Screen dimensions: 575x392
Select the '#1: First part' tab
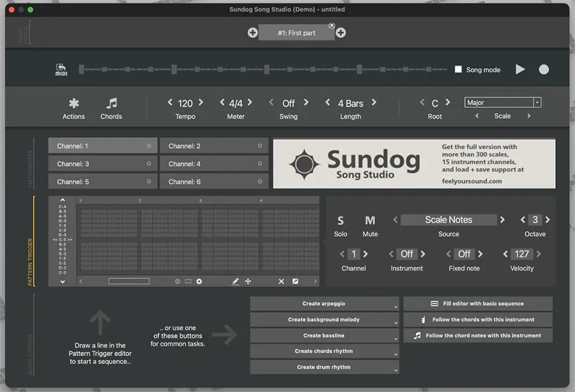[296, 33]
